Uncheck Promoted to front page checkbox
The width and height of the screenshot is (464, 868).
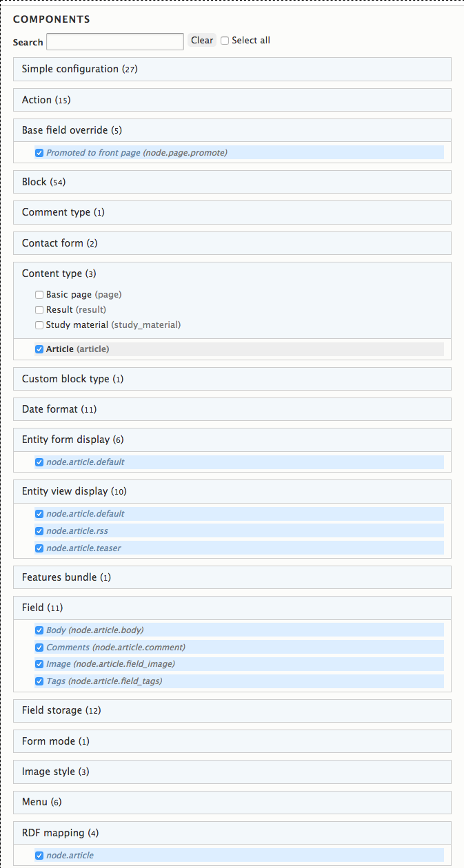[39, 153]
